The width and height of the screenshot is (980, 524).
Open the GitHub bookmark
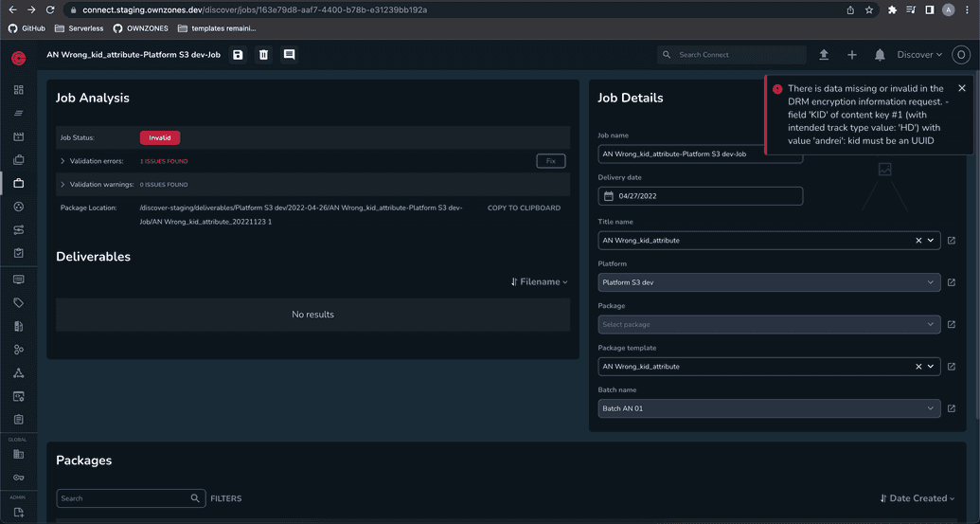point(27,28)
